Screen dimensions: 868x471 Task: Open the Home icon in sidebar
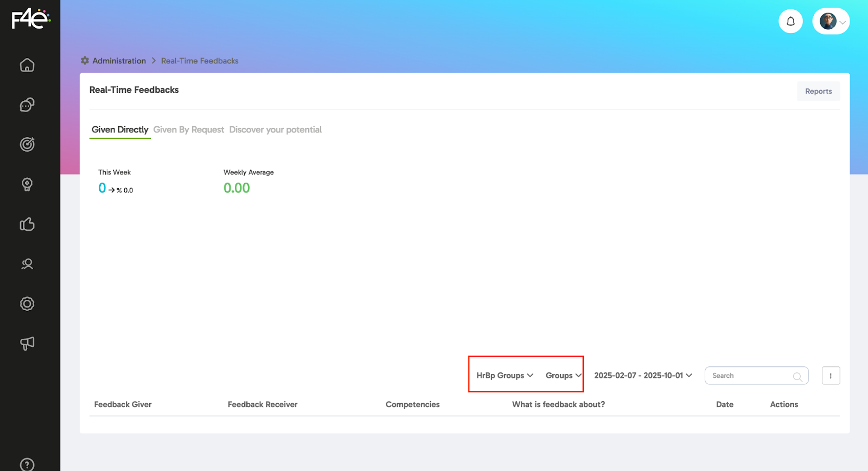coord(27,65)
